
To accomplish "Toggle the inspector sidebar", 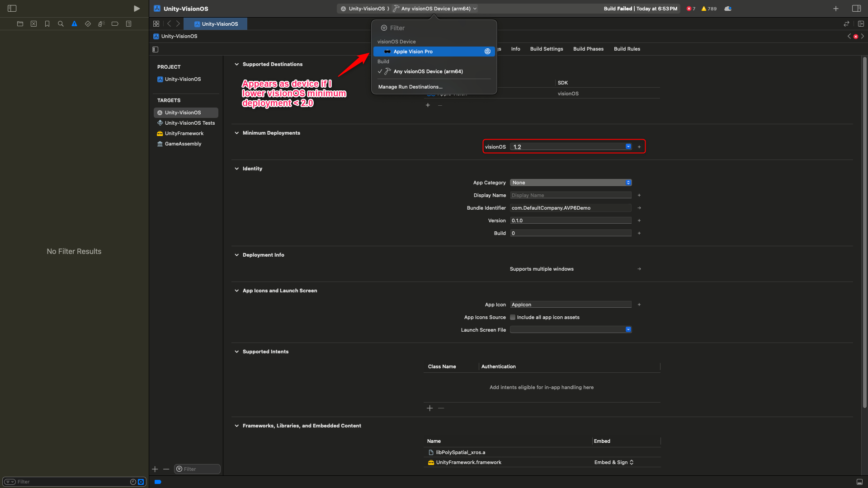I will coord(856,9).
